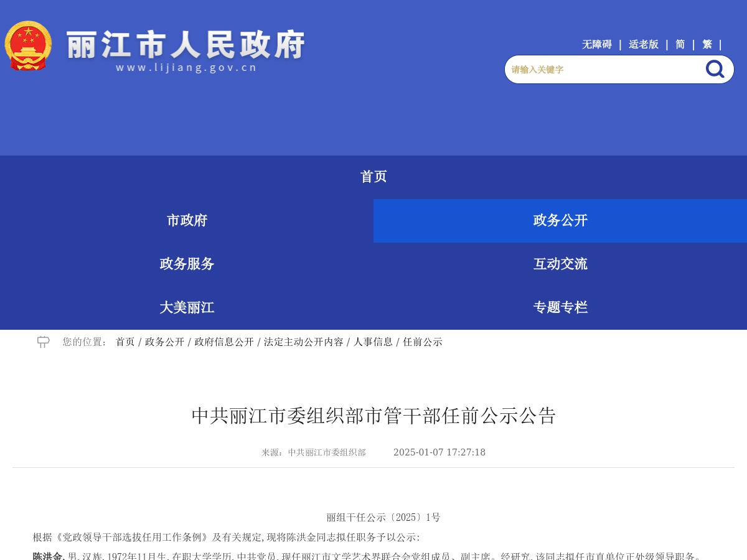Select the 市政府 section
747x560 pixels.
[x=187, y=220]
